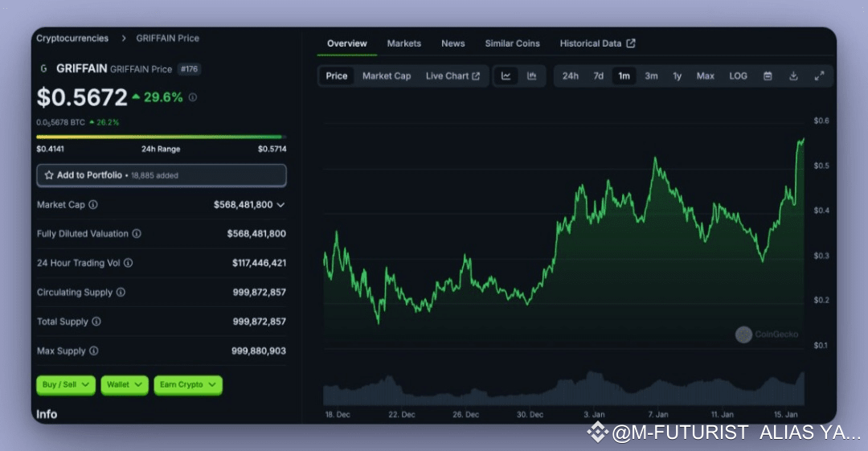Viewport: 868px width, 451px height.
Task: Click the $0.5714 range high value
Action: 272,149
